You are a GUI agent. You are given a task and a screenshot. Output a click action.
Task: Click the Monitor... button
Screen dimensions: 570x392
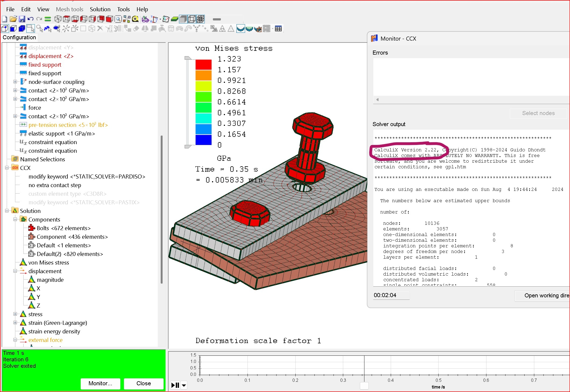pos(100,383)
